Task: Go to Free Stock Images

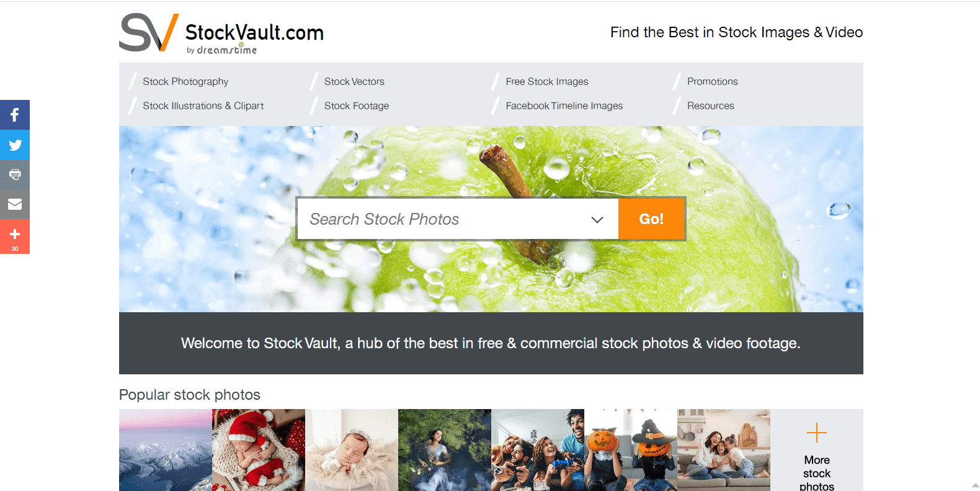Action: 547,81
